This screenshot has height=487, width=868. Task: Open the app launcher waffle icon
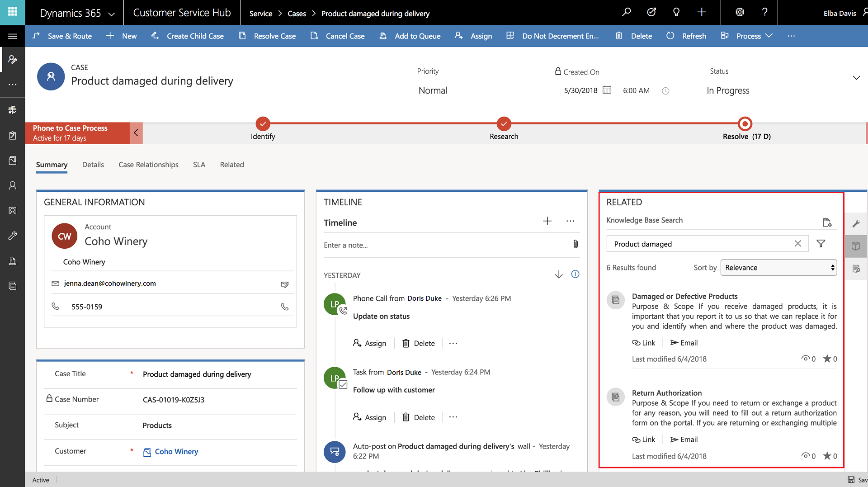click(12, 12)
